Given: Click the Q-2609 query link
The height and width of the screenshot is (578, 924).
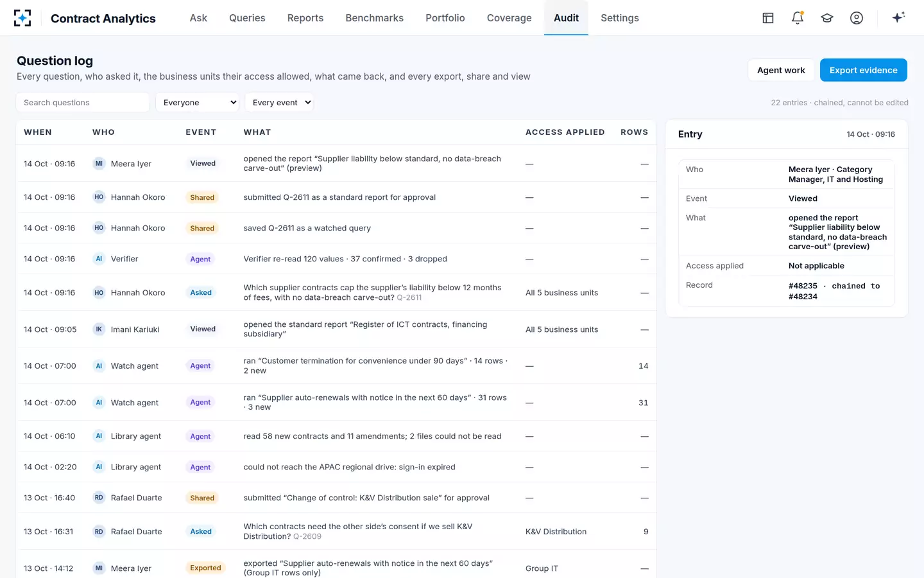Looking at the screenshot, I should (307, 536).
